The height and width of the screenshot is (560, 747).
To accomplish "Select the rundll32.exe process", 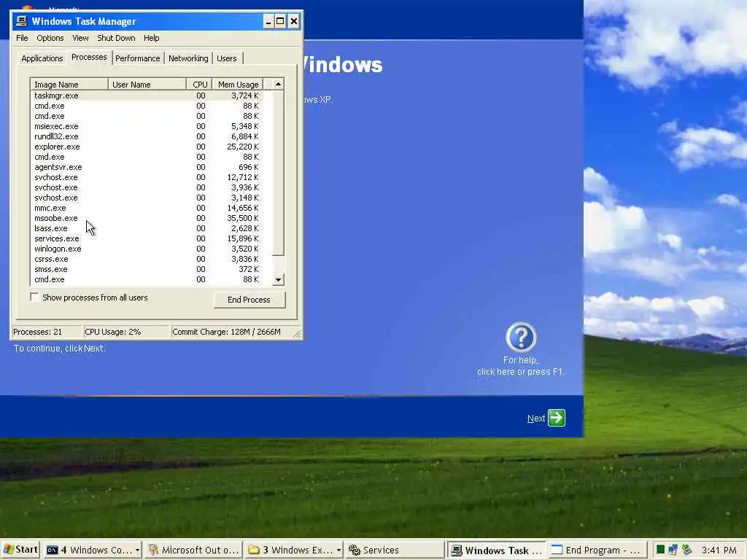I will tap(147, 136).
